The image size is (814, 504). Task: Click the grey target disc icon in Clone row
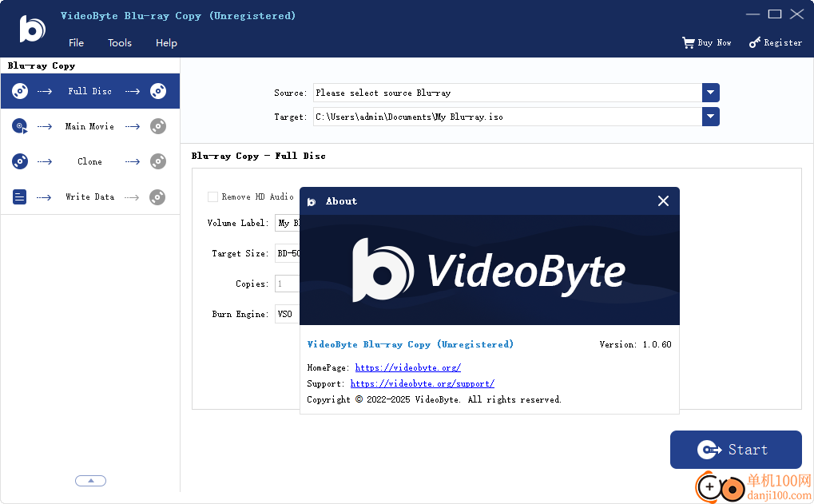pyautogui.click(x=158, y=161)
